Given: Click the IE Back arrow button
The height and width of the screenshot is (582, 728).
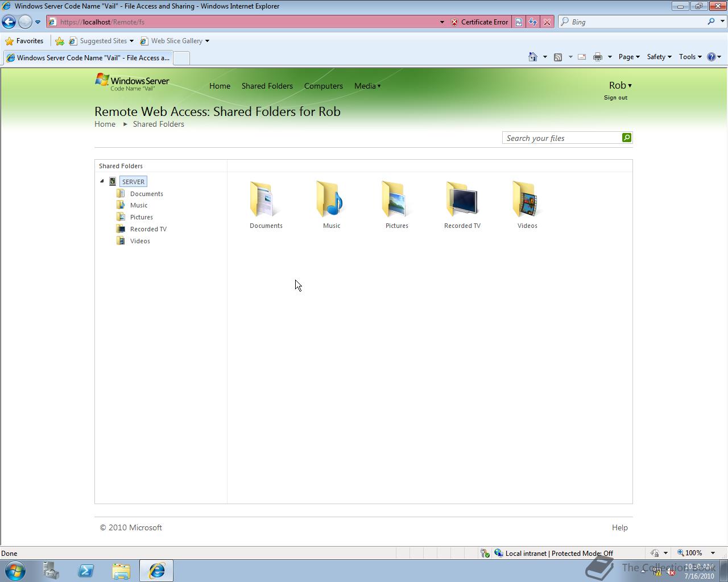Looking at the screenshot, I should (9, 22).
